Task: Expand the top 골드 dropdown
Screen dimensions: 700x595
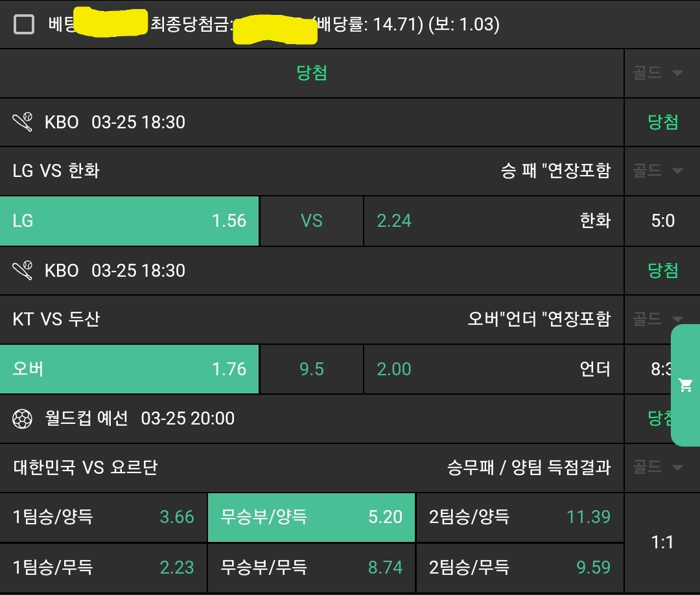Action: click(658, 73)
